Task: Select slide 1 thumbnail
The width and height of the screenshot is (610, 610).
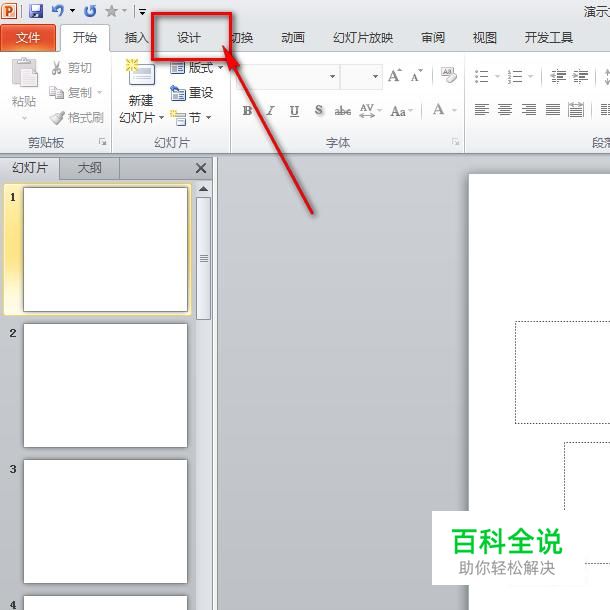Action: (x=105, y=249)
